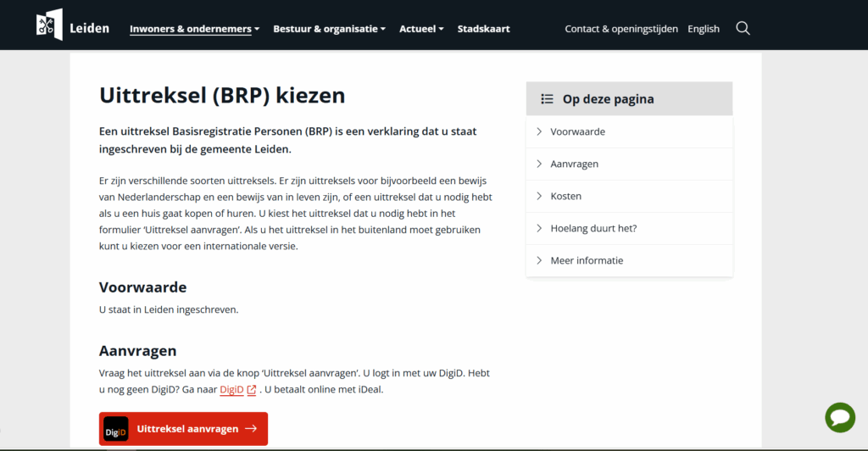Jump to 'Meer informatie' section
Viewport: 868px width, 451px height.
(x=587, y=260)
